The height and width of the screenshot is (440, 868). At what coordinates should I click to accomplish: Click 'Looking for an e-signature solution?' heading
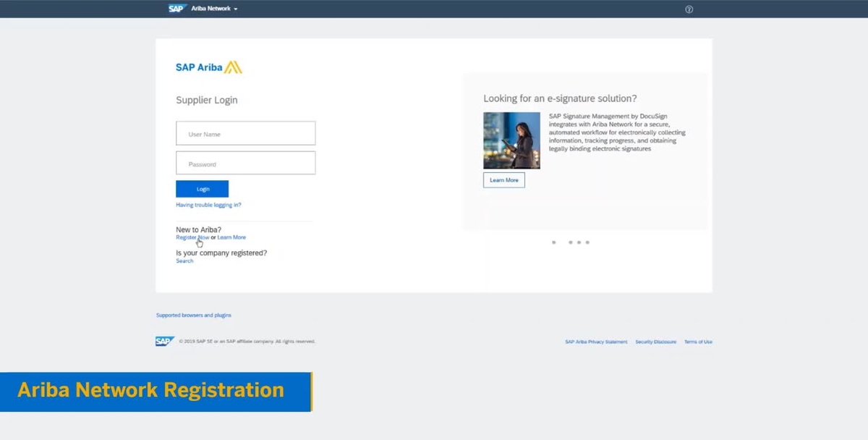pyautogui.click(x=560, y=98)
